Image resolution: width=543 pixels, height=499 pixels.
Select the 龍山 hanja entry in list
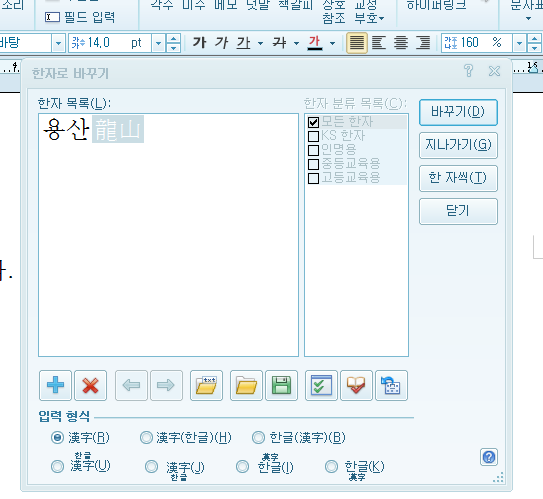[118, 129]
